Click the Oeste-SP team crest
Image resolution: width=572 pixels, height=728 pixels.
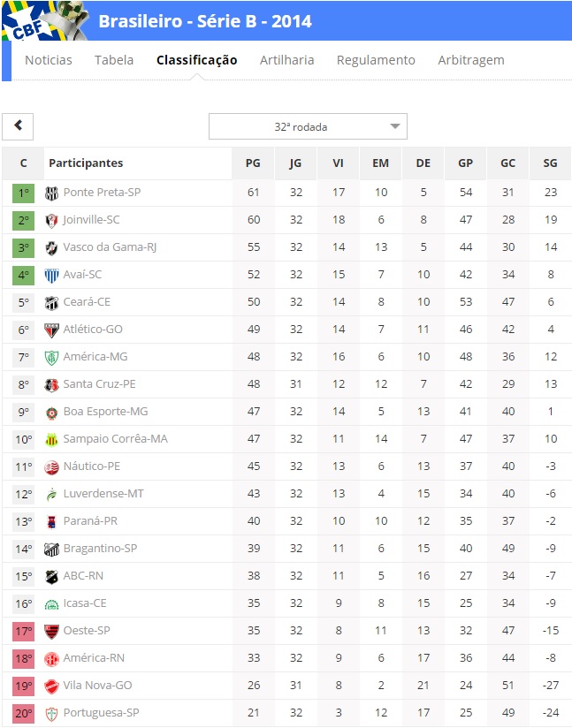click(x=51, y=632)
